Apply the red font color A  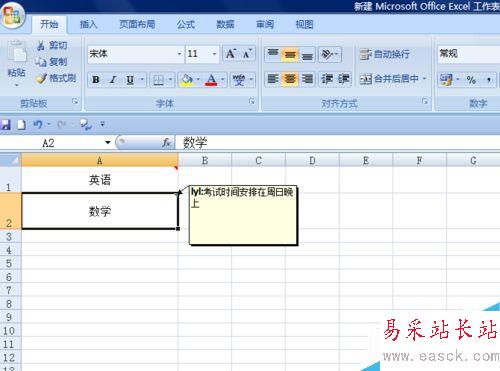[x=211, y=80]
